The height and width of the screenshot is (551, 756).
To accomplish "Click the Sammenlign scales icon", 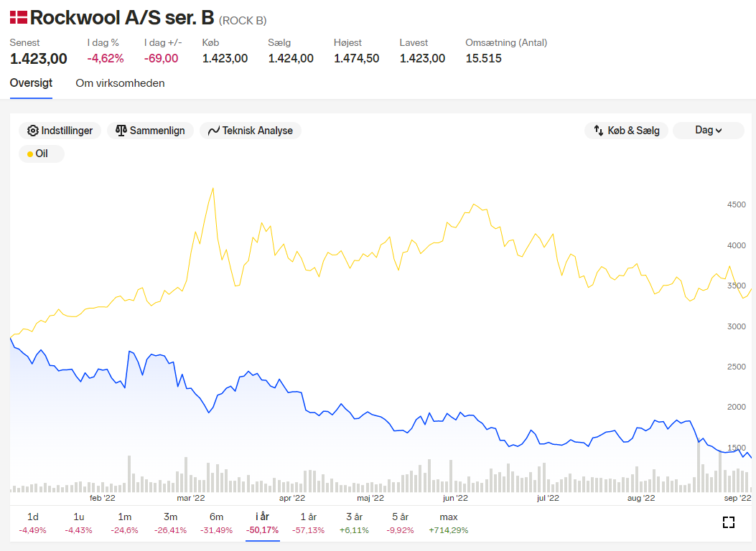I will tap(121, 131).
